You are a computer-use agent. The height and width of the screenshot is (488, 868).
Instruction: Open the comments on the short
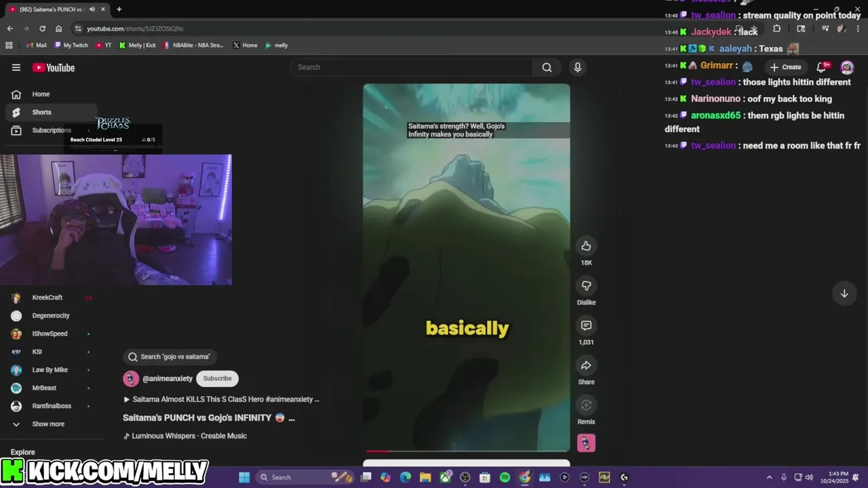pos(586,325)
